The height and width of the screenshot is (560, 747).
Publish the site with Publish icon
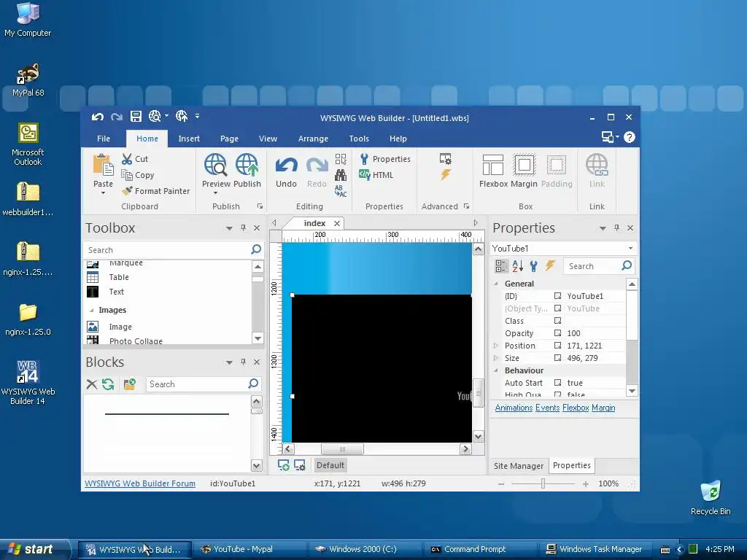point(247,165)
